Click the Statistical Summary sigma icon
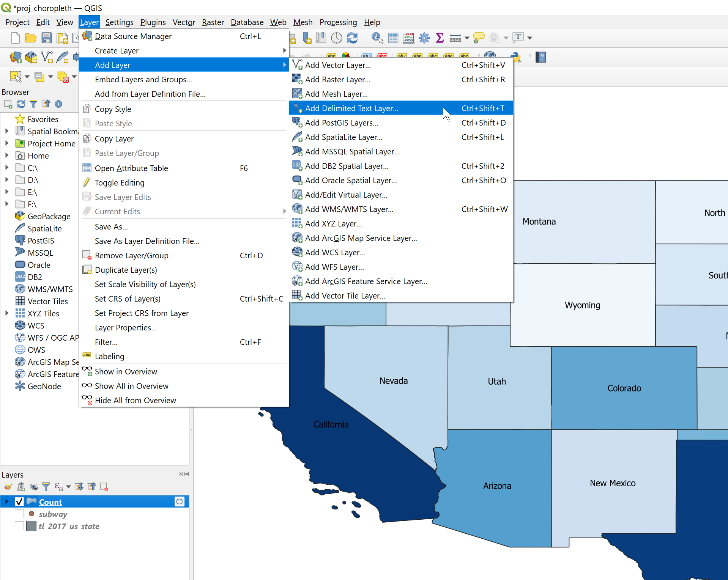Image resolution: width=728 pixels, height=580 pixels. (x=440, y=38)
